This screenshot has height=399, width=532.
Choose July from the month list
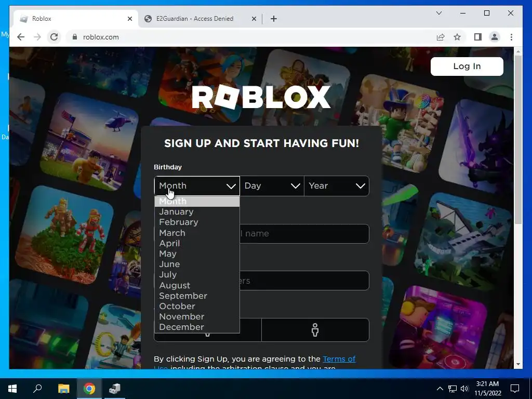pyautogui.click(x=197, y=275)
